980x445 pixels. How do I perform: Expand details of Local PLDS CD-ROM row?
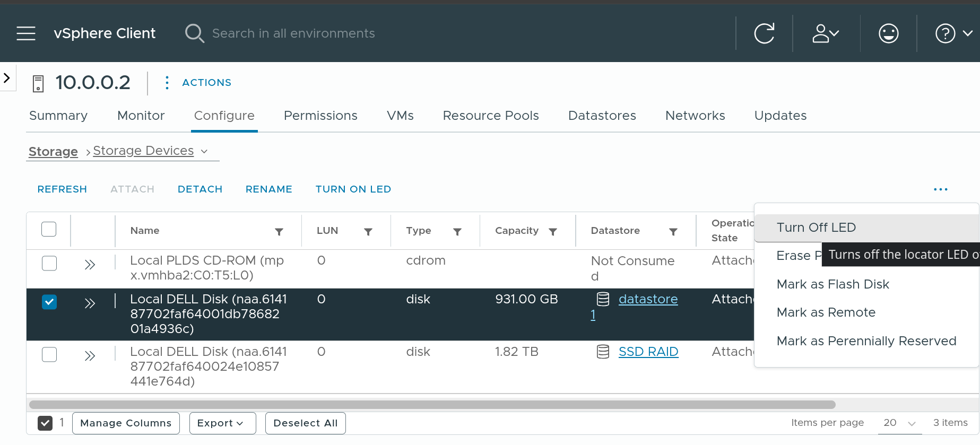[x=90, y=264]
